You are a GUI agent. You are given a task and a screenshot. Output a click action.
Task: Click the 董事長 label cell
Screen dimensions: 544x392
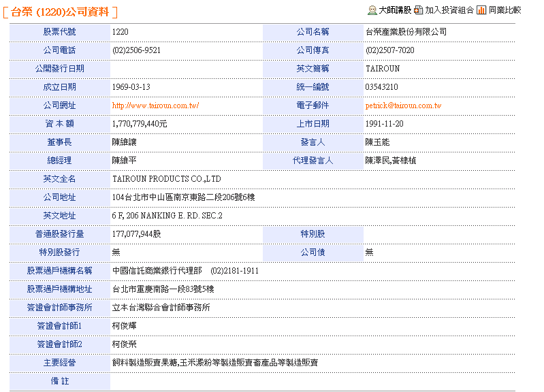click(60, 142)
